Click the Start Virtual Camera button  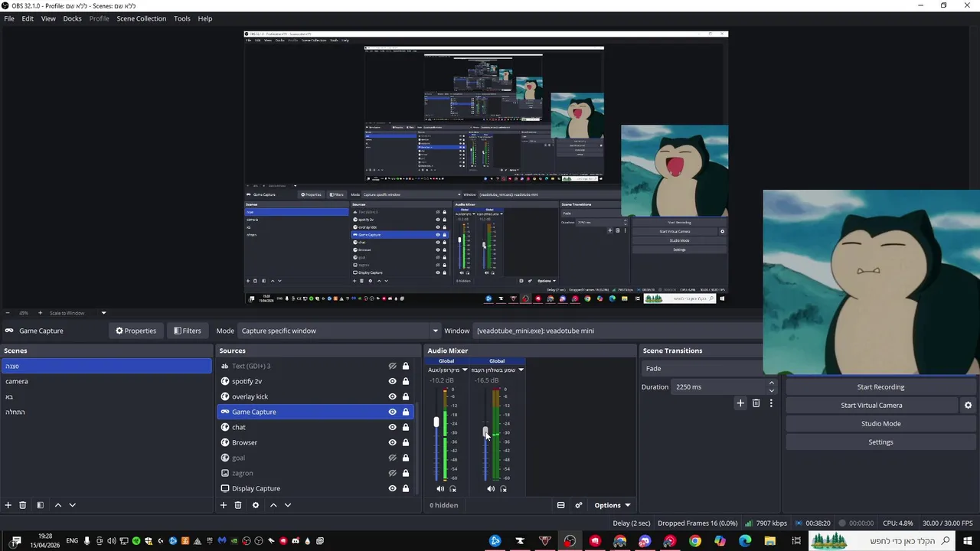tap(871, 406)
